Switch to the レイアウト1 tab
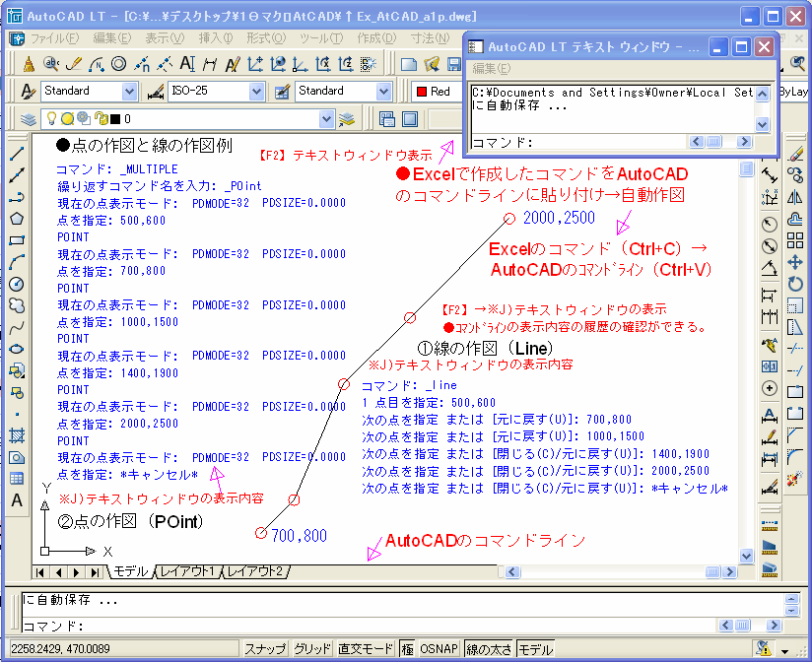This screenshot has height=662, width=812. click(x=187, y=571)
